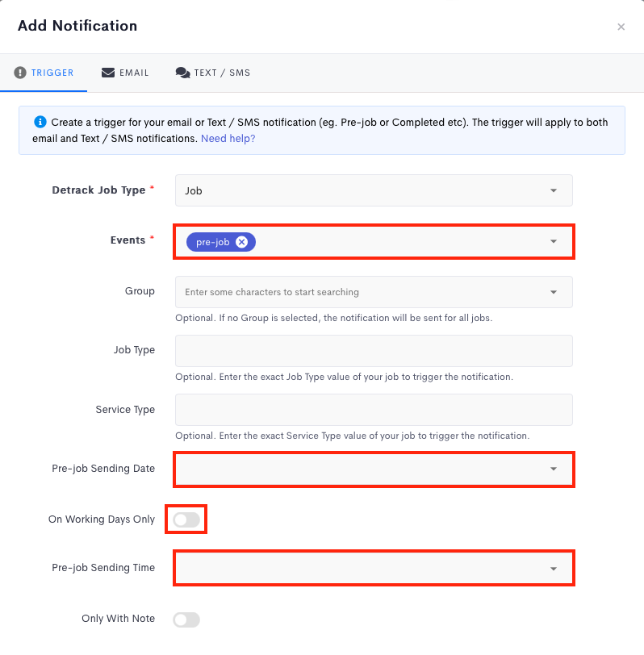
Task: Open the Need help? link
Action: tap(228, 139)
